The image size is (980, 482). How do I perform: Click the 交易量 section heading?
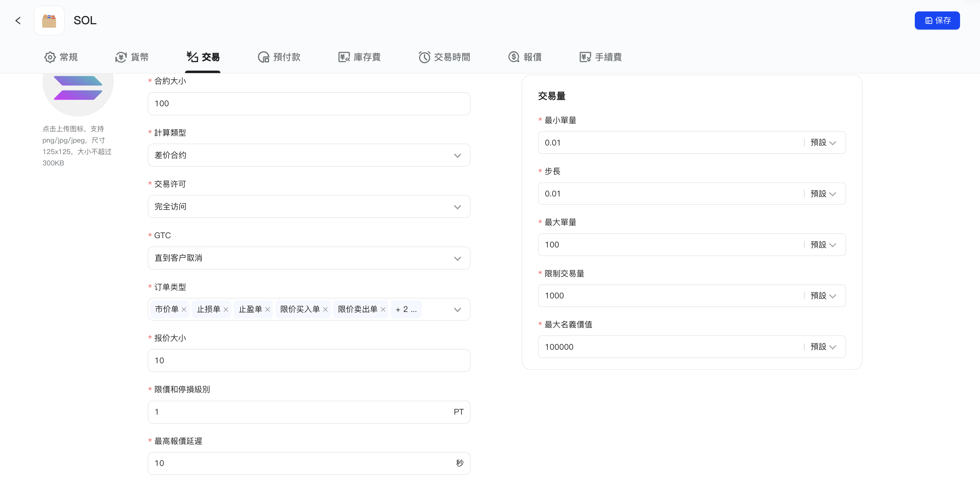[x=552, y=96]
